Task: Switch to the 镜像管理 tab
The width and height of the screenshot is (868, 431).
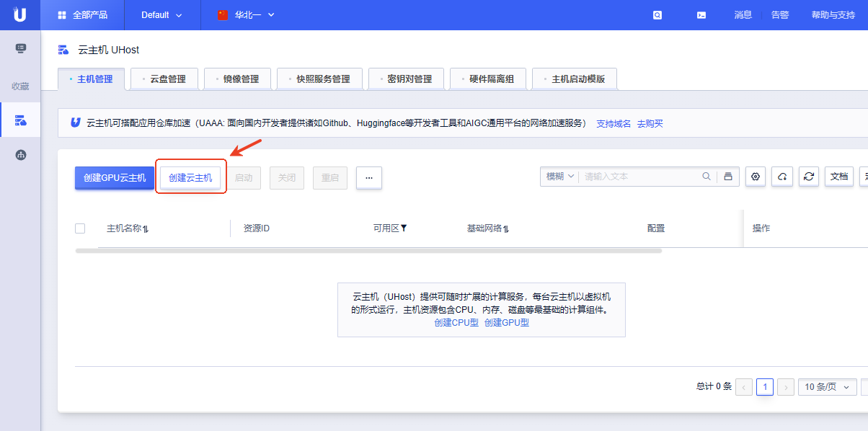Action: (237, 79)
